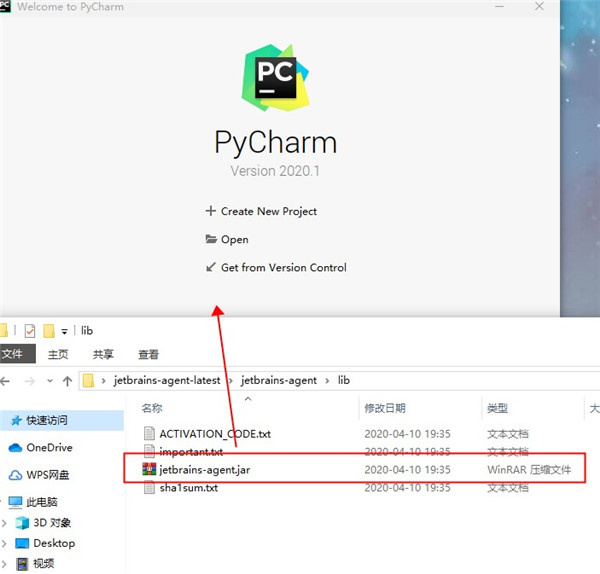Sort by 类型 column header
Screen dimensions: 600x574
pos(497,408)
